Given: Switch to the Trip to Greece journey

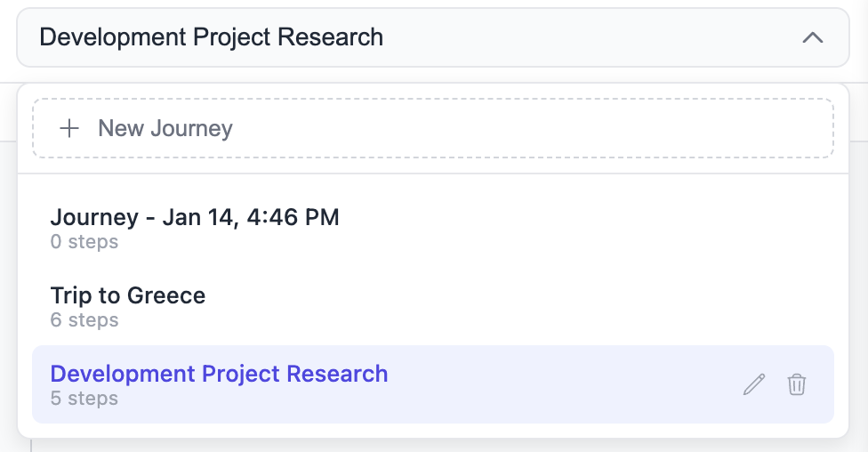Looking at the screenshot, I should pos(128,295).
